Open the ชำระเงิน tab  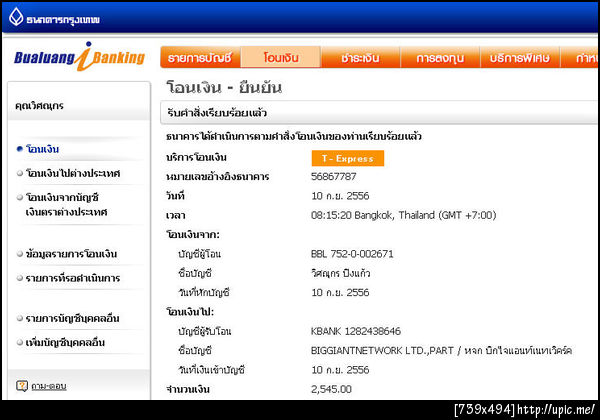point(360,58)
